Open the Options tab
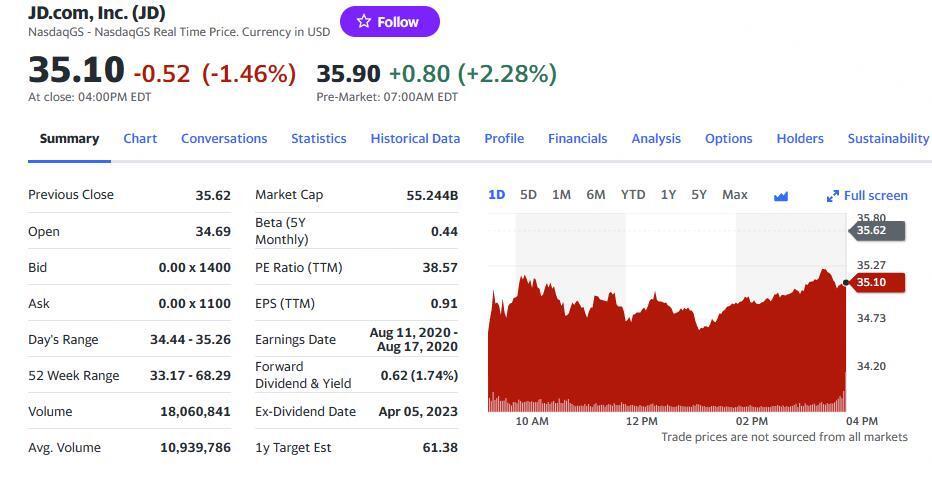This screenshot has width=932, height=490. [x=728, y=139]
